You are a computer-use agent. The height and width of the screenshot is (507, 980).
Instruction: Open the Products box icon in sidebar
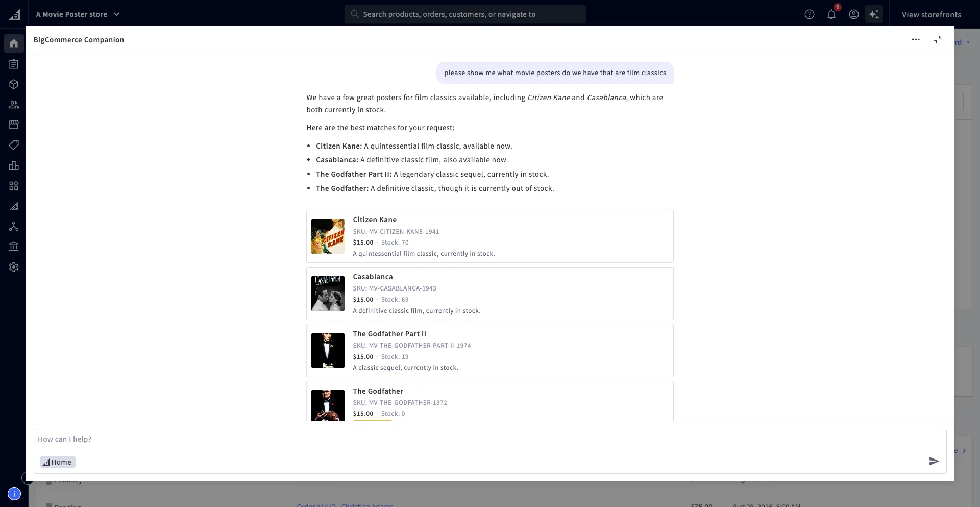[14, 84]
